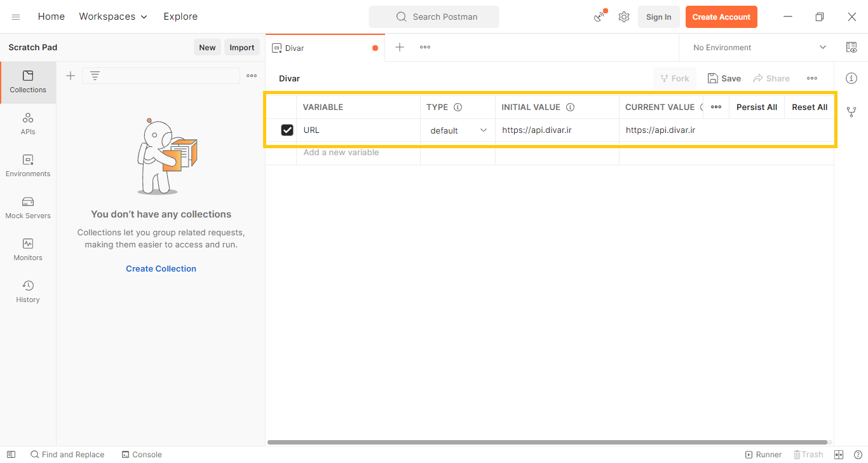Click the URL variable name cell
Image resolution: width=868 pixels, height=463 pixels.
click(x=358, y=130)
